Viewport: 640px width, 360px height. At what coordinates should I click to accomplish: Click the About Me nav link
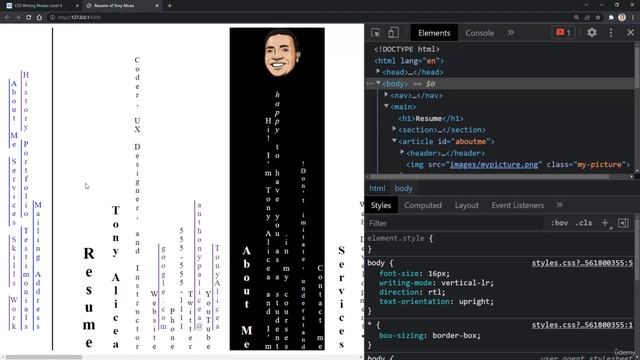pos(14,113)
